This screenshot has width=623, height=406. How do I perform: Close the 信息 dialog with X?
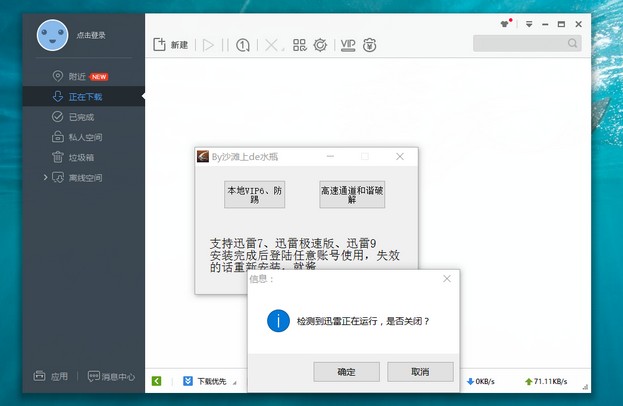[447, 279]
